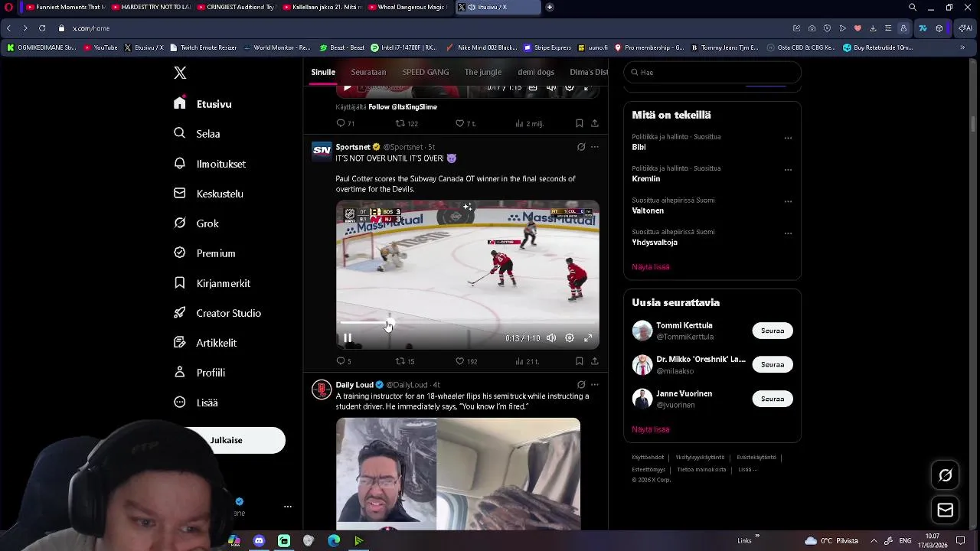Viewport: 980px width, 551px height.
Task: Ask Grok about the Sportsnet post
Action: [x=581, y=147]
